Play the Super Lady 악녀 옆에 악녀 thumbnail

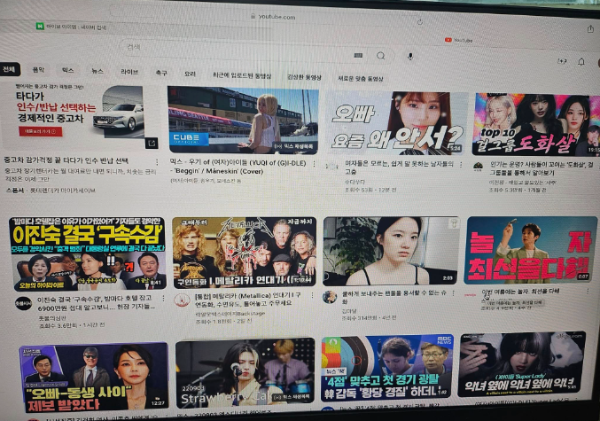[x=522, y=364]
